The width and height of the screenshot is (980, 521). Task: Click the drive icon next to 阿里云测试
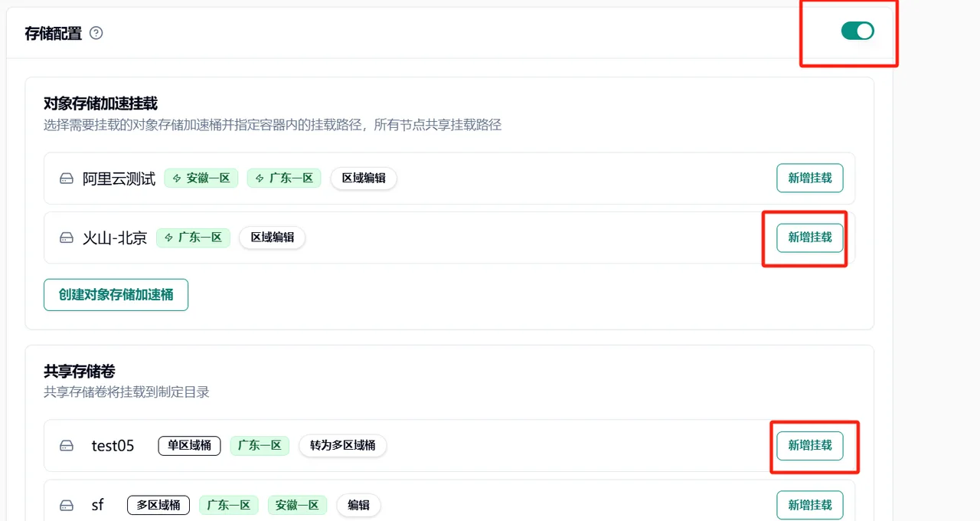point(67,179)
